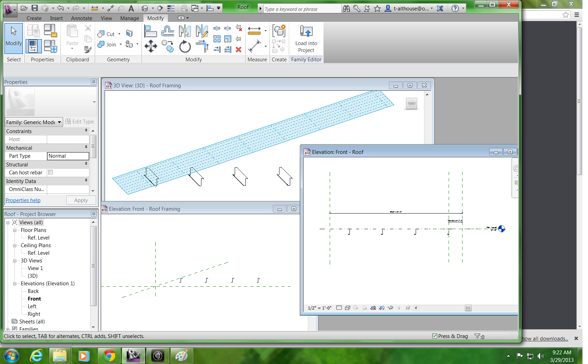Select the Align tool
Screen dimensions: 588x364
click(150, 32)
